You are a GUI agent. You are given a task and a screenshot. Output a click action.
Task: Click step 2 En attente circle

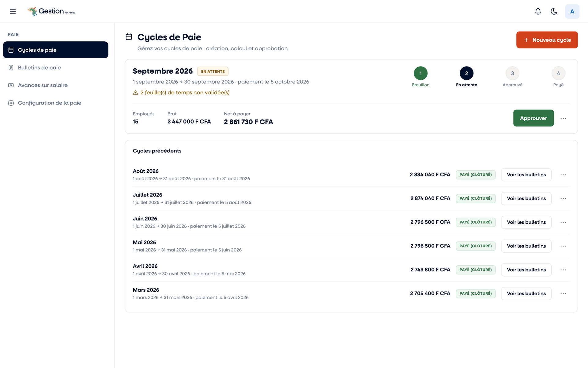tap(466, 73)
